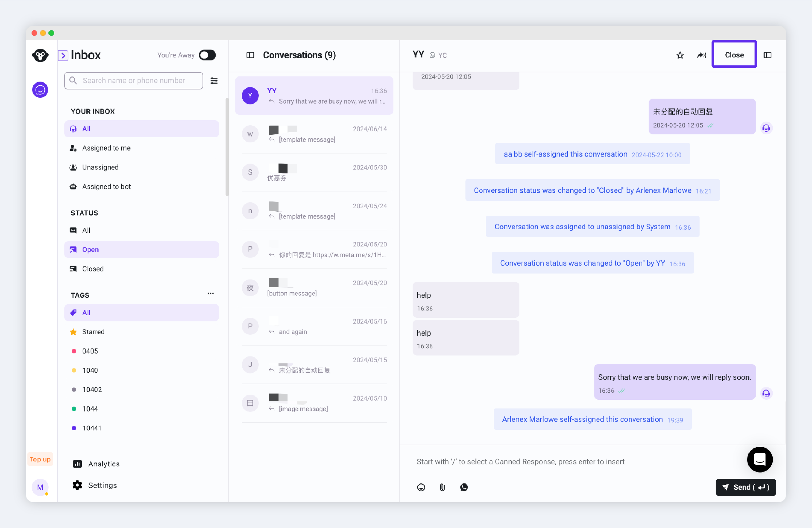Click the forward conversation icon
Image resolution: width=812 pixels, height=528 pixels.
[x=701, y=55]
